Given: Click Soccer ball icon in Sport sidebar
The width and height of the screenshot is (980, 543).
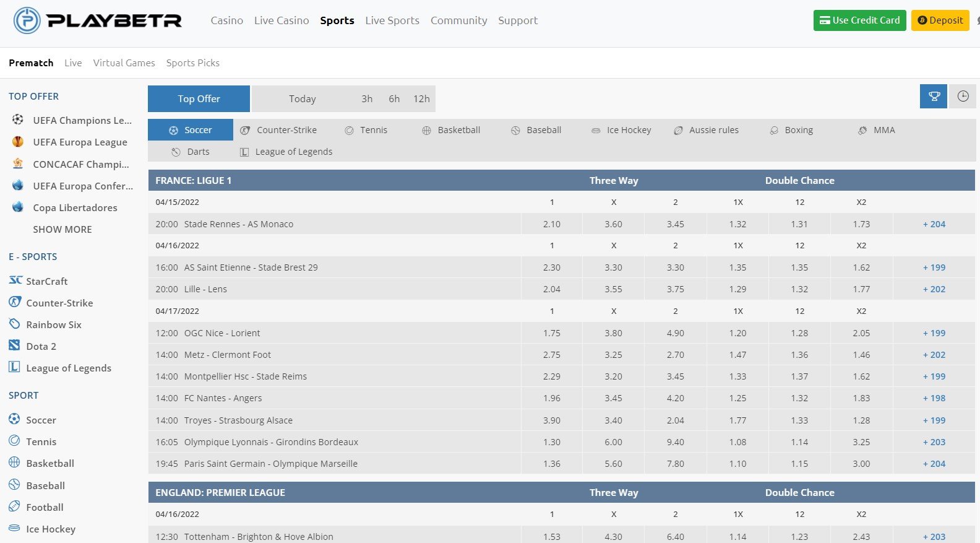Looking at the screenshot, I should click(x=14, y=419).
